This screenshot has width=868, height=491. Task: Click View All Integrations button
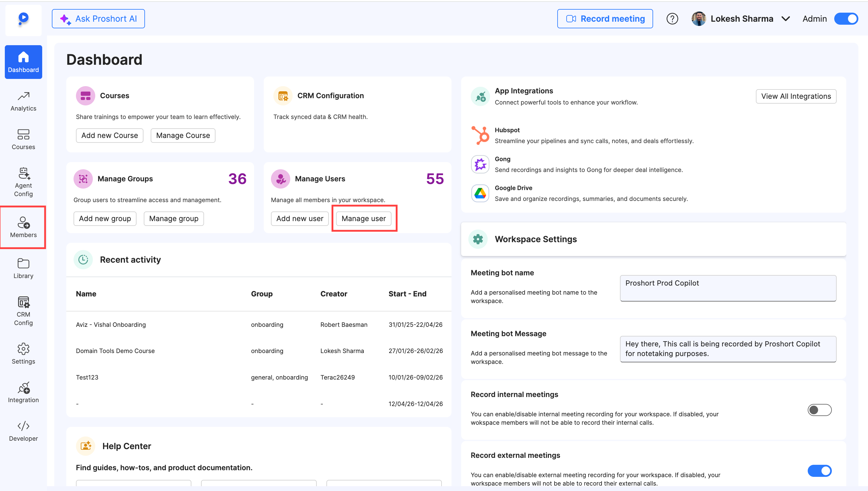(x=796, y=96)
